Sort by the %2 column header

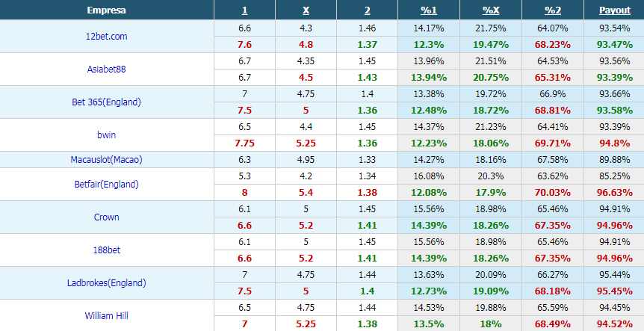pyautogui.click(x=552, y=10)
